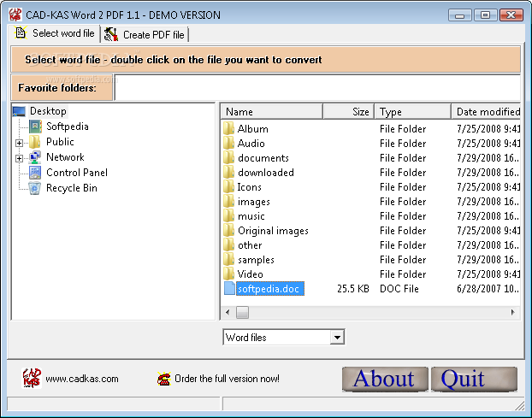Click the samples folder icon

[229, 260]
